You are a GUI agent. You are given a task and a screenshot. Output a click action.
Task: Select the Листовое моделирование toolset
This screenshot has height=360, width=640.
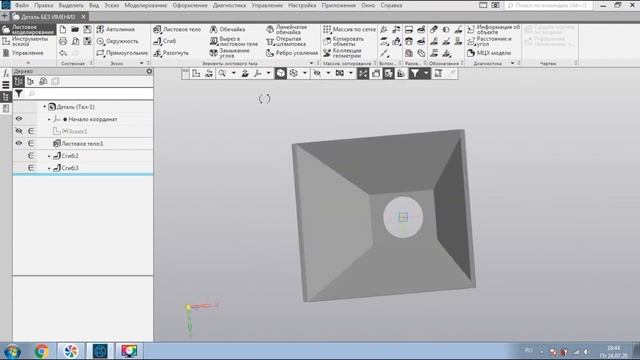click(x=28, y=29)
